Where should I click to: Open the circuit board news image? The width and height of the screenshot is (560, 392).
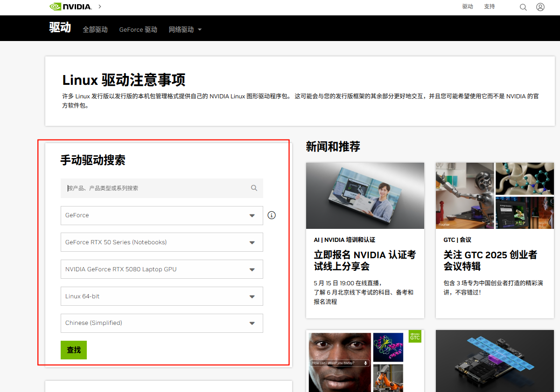click(495, 361)
